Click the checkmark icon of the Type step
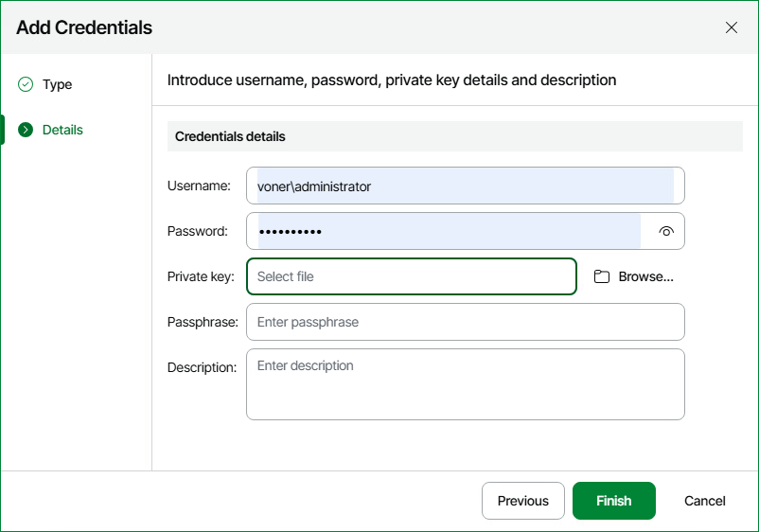 (x=26, y=84)
